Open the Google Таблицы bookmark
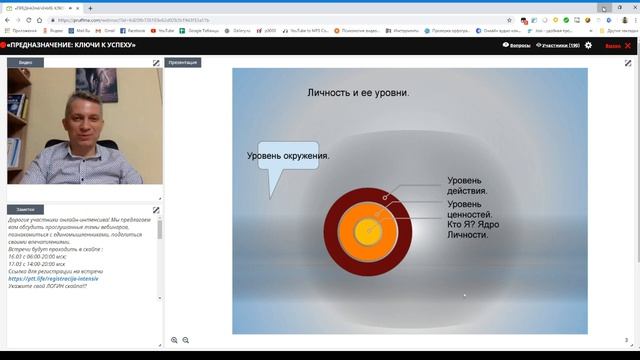The height and width of the screenshot is (360, 640). [199, 31]
